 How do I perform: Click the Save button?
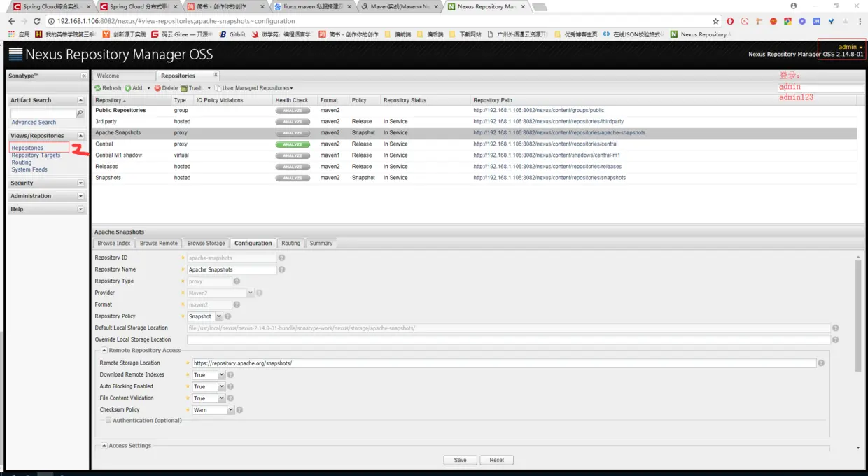pyautogui.click(x=460, y=460)
